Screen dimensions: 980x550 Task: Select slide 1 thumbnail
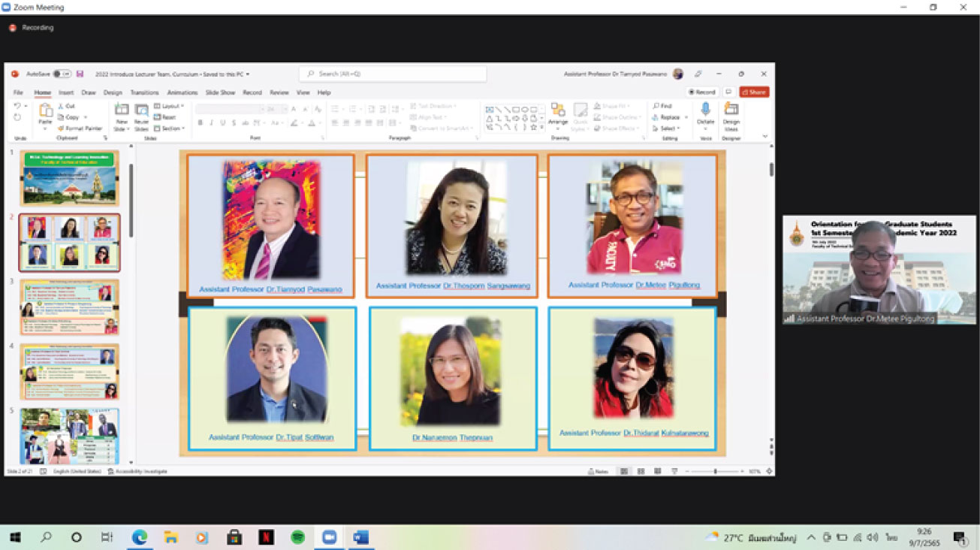[69, 178]
